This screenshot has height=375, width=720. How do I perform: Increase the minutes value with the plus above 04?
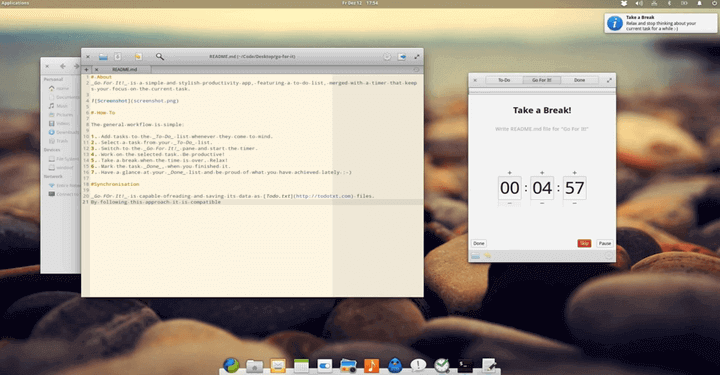pos(542,173)
